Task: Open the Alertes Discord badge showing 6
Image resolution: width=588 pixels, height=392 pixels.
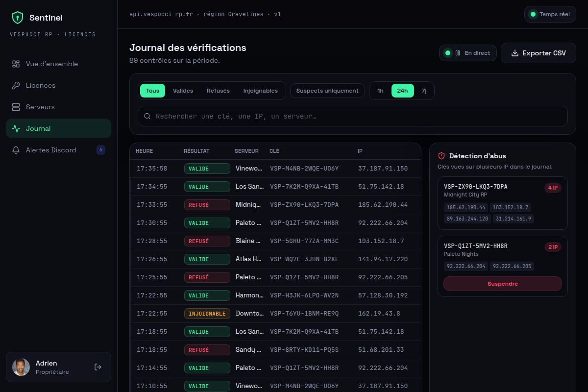Action: 101,150
